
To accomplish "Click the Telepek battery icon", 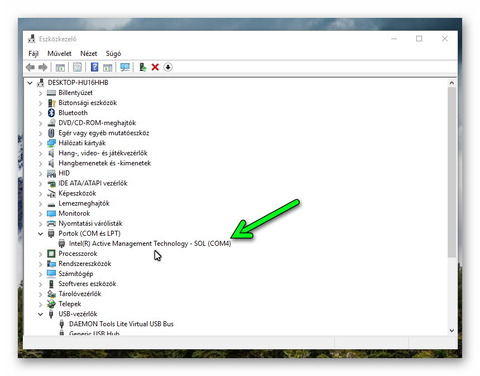I will [51, 304].
